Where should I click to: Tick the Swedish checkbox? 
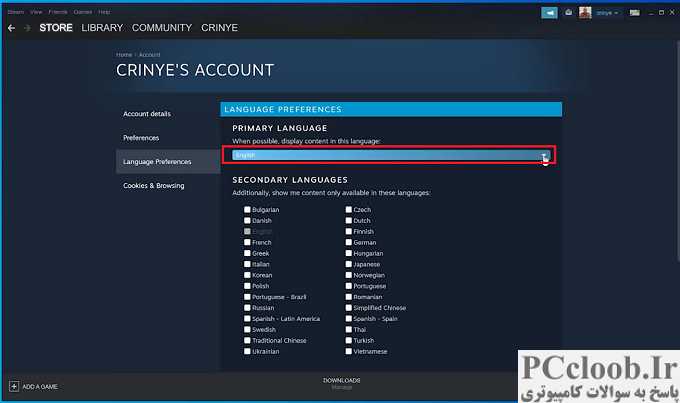(247, 329)
